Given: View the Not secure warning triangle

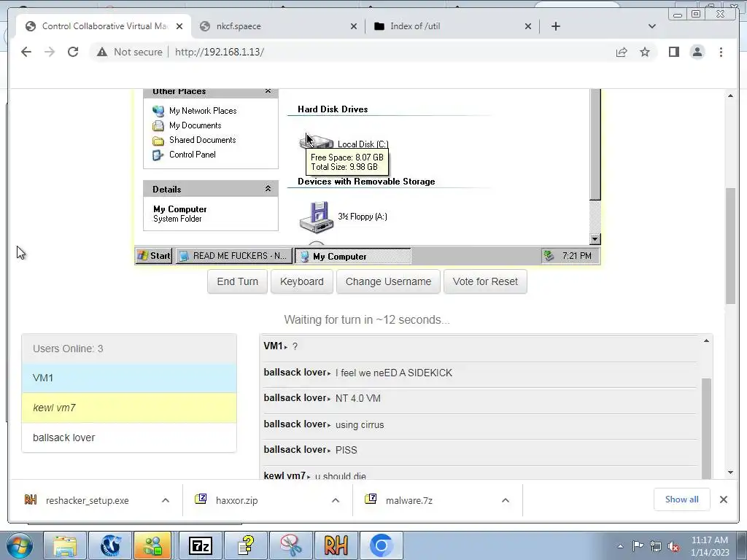Looking at the screenshot, I should tap(102, 52).
